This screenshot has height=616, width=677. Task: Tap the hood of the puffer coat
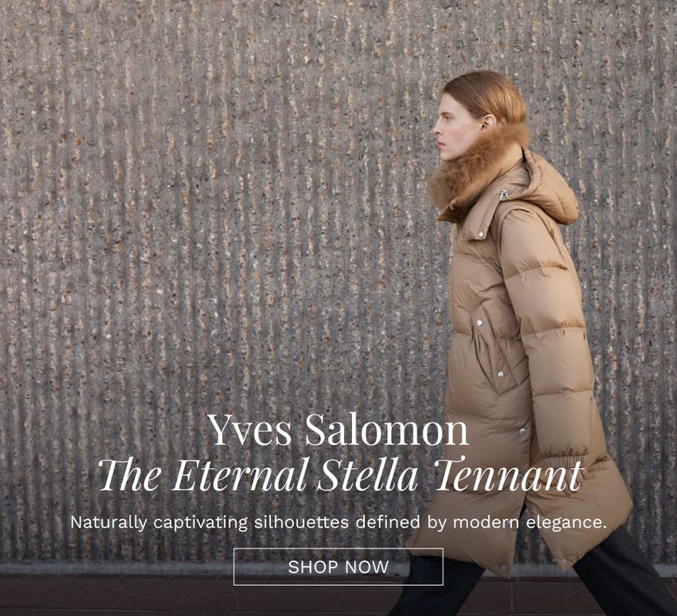(x=550, y=188)
